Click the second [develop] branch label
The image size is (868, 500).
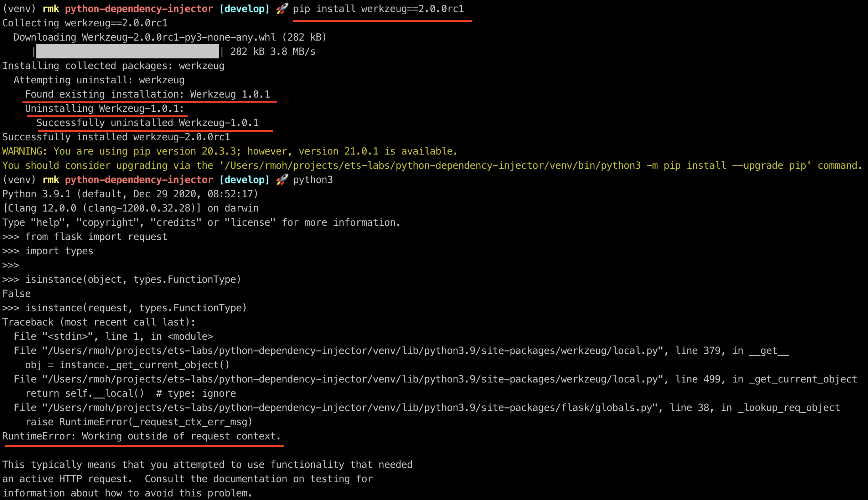point(245,180)
